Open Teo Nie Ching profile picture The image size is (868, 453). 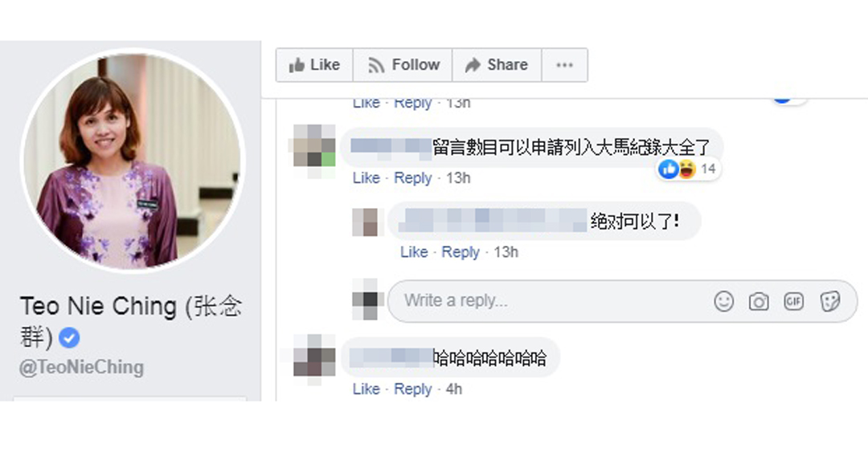133,161
